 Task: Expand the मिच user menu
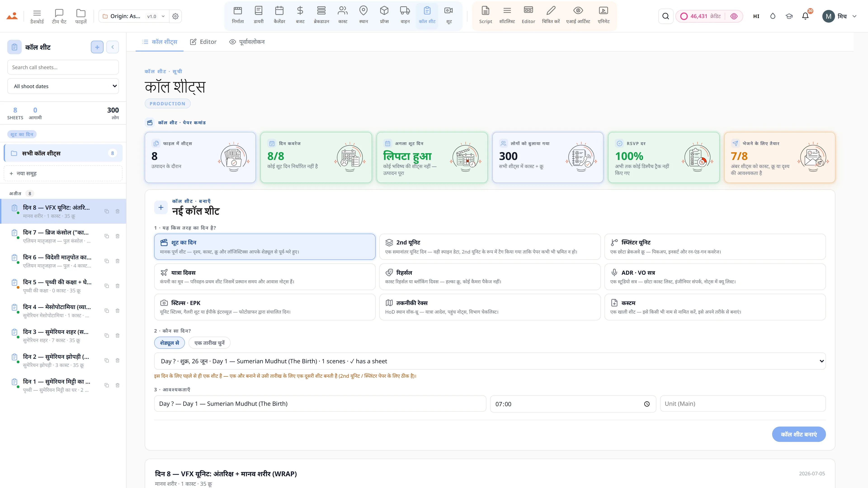pos(839,16)
